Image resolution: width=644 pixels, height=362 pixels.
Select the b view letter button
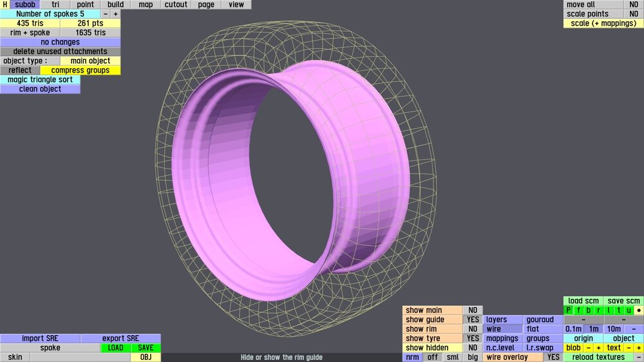(589, 310)
